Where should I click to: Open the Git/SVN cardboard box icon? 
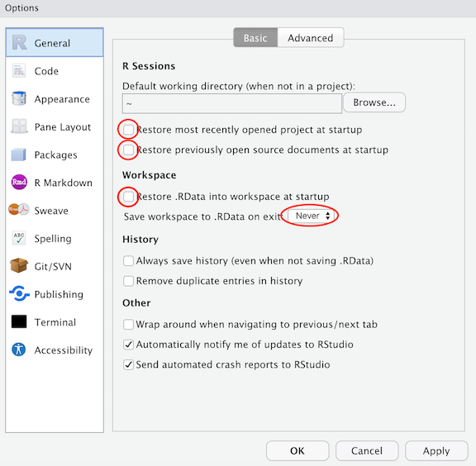[x=19, y=265]
